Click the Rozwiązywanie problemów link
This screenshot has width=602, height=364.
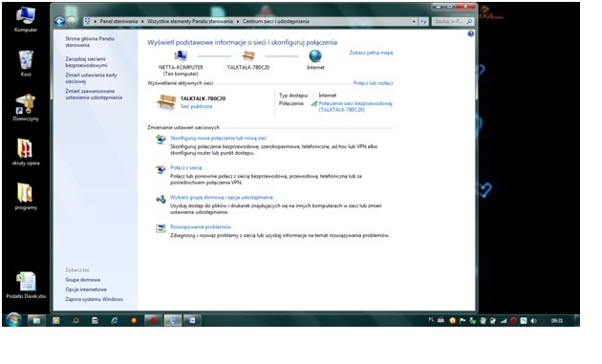[201, 227]
